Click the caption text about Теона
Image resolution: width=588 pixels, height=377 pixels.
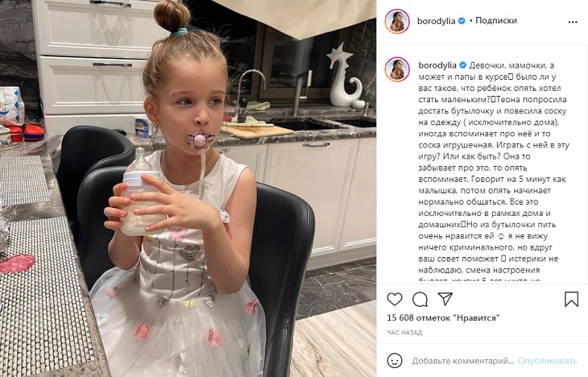click(x=493, y=172)
